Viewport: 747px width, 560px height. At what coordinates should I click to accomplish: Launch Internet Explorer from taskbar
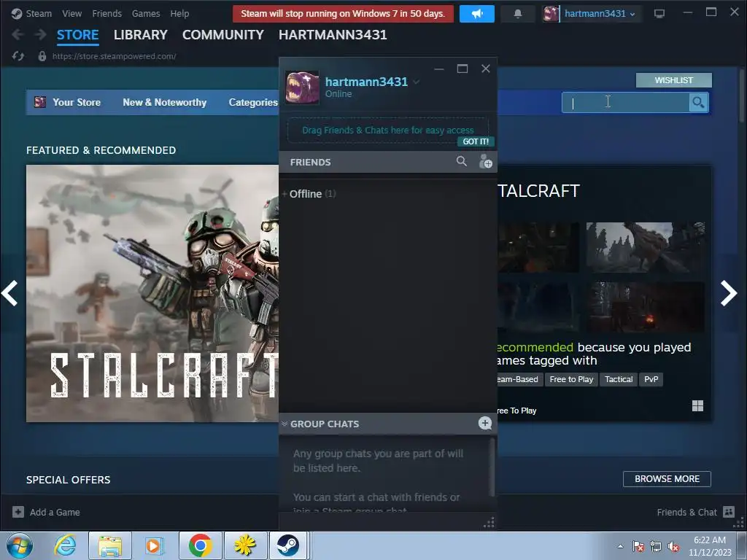65,545
